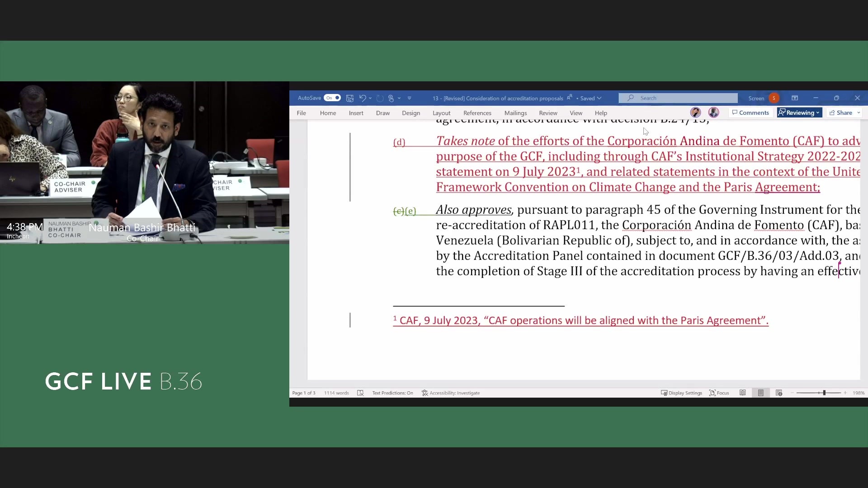The width and height of the screenshot is (868, 488).
Task: Click the Touch/Mouse mode icon
Action: (391, 98)
